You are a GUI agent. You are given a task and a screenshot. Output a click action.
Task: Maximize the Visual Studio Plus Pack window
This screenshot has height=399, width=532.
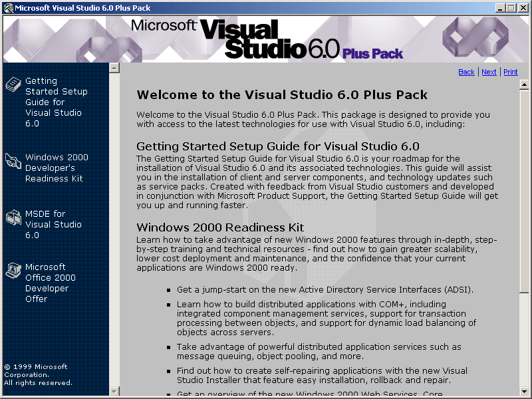[x=511, y=8]
